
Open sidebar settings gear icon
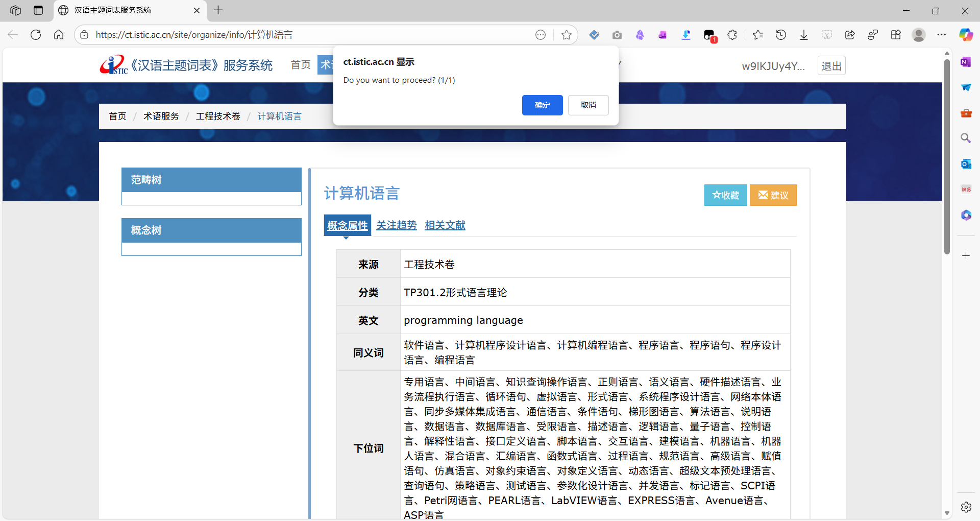(x=966, y=507)
